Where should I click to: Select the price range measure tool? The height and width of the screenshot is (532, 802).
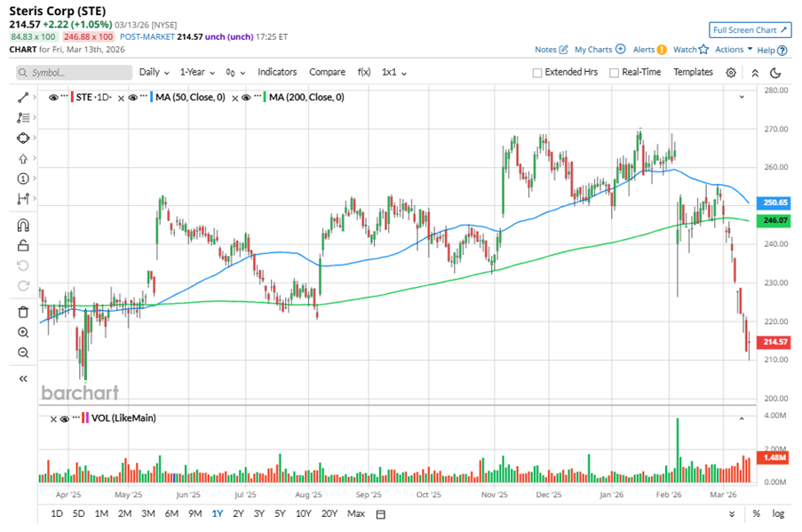point(23,198)
